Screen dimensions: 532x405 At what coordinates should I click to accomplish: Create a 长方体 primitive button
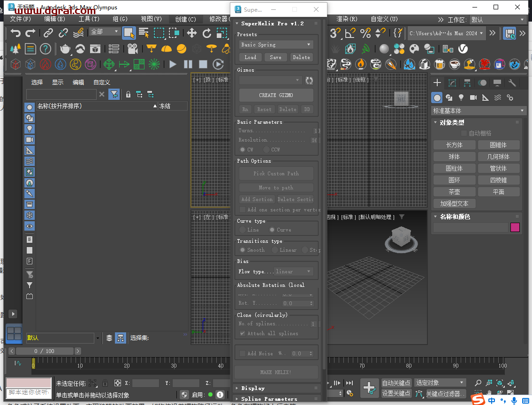click(454, 145)
